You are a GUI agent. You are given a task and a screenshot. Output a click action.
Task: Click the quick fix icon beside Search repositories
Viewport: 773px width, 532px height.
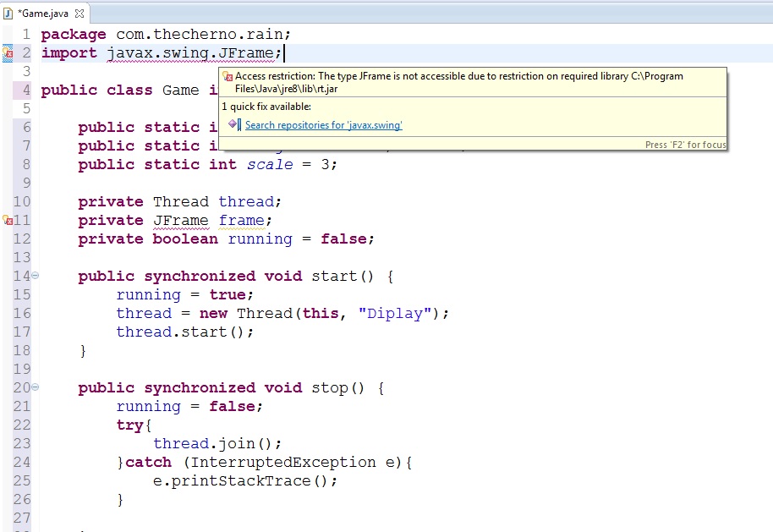click(234, 125)
